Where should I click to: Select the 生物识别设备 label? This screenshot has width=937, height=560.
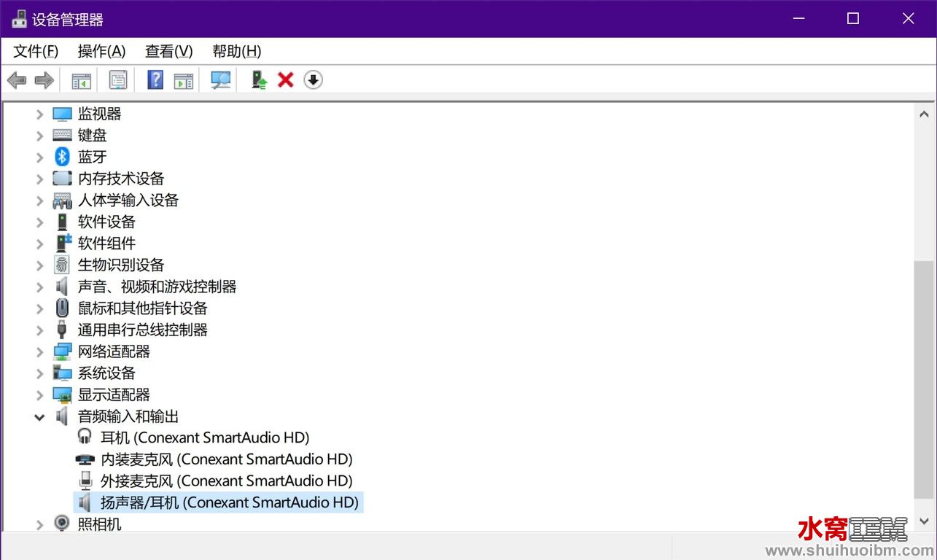pyautogui.click(x=121, y=265)
